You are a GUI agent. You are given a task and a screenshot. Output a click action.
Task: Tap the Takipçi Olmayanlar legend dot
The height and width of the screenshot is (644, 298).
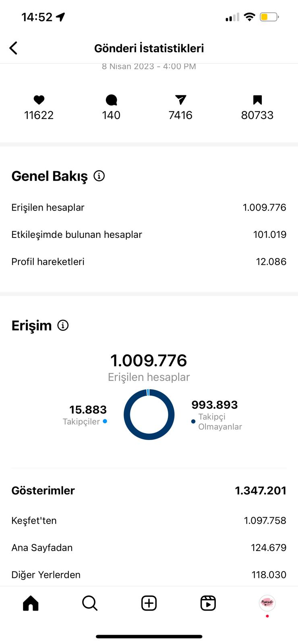[x=193, y=421]
